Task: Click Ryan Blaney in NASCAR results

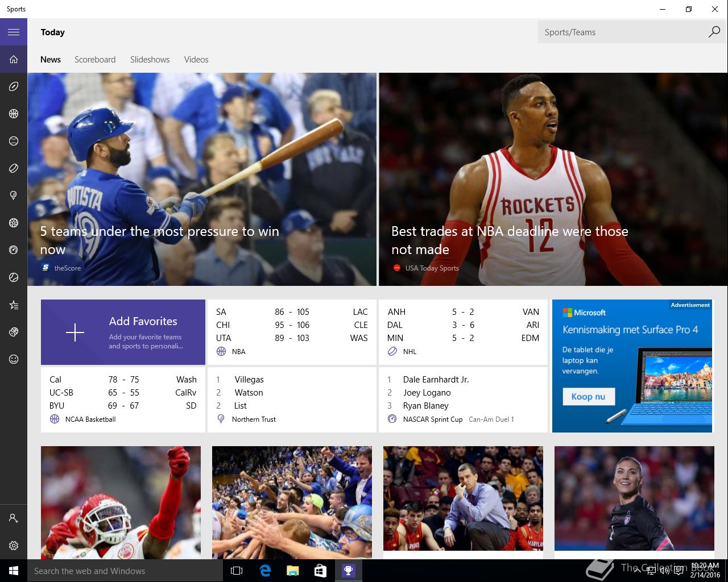Action: coord(425,405)
